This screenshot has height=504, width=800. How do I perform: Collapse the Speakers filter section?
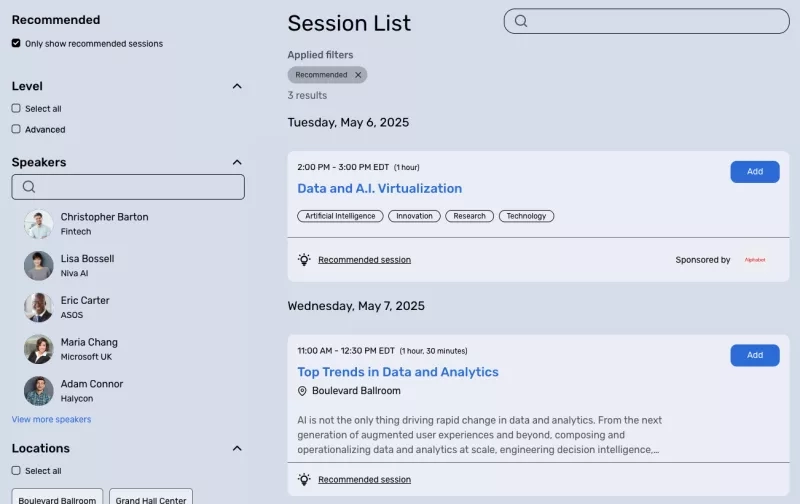coord(237,162)
